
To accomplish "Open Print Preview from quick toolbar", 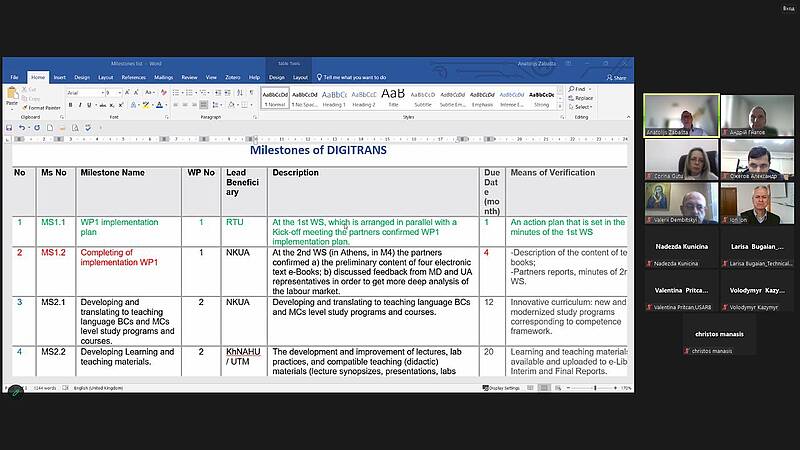I will (75, 128).
